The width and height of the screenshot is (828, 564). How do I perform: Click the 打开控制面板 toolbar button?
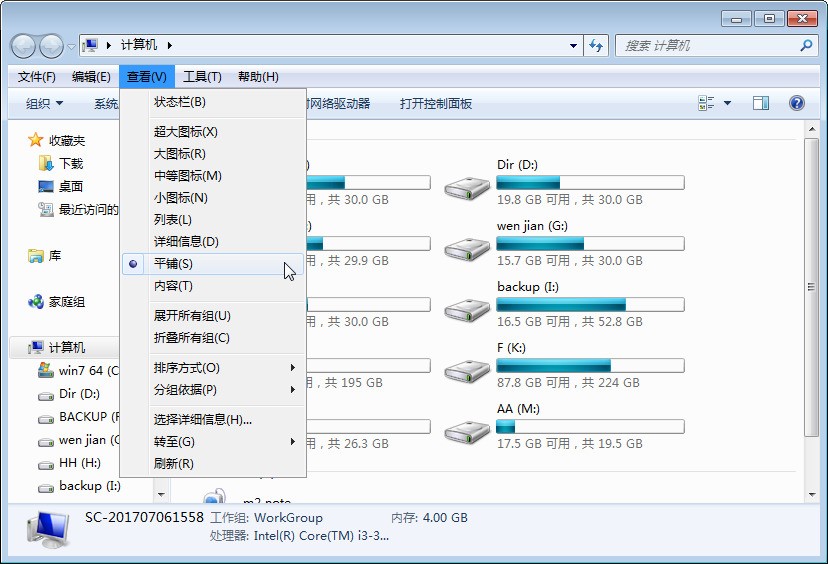click(436, 104)
